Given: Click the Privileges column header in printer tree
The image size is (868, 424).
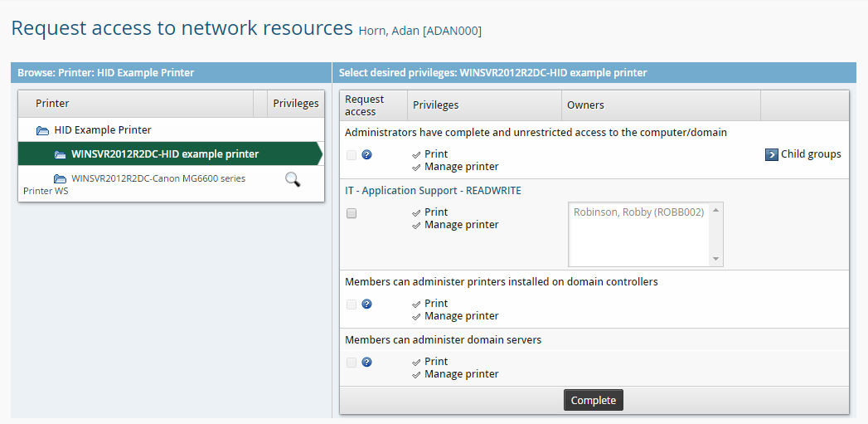Looking at the screenshot, I should 296,104.
